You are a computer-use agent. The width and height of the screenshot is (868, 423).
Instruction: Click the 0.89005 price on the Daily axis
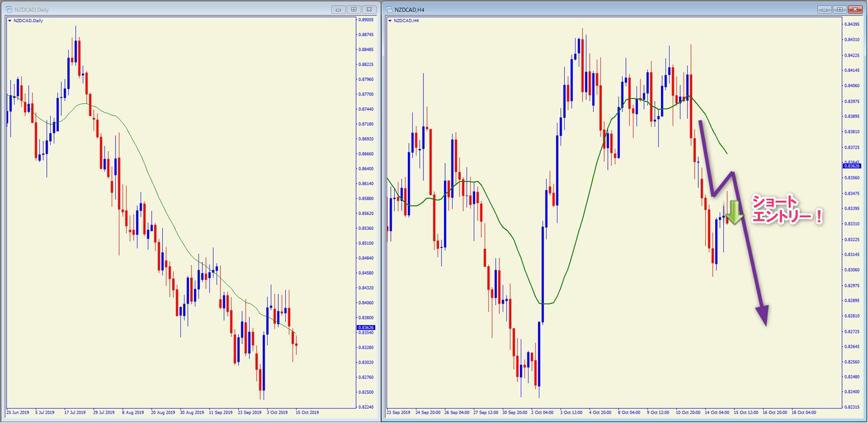pyautogui.click(x=366, y=20)
